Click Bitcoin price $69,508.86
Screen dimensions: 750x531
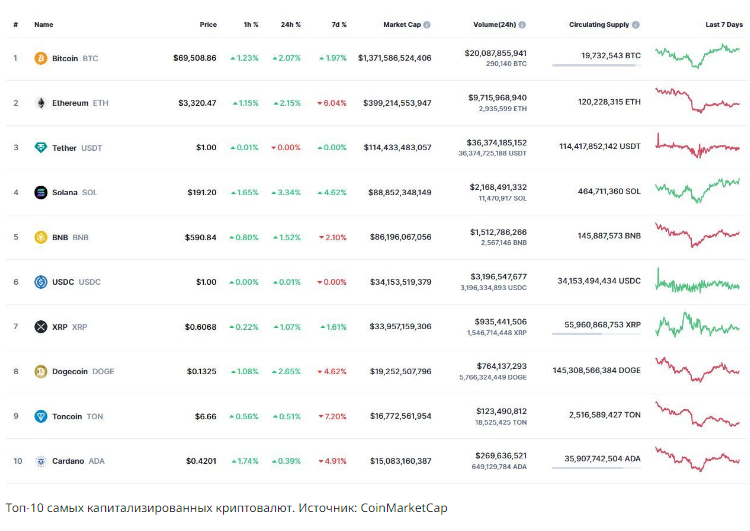click(195, 58)
